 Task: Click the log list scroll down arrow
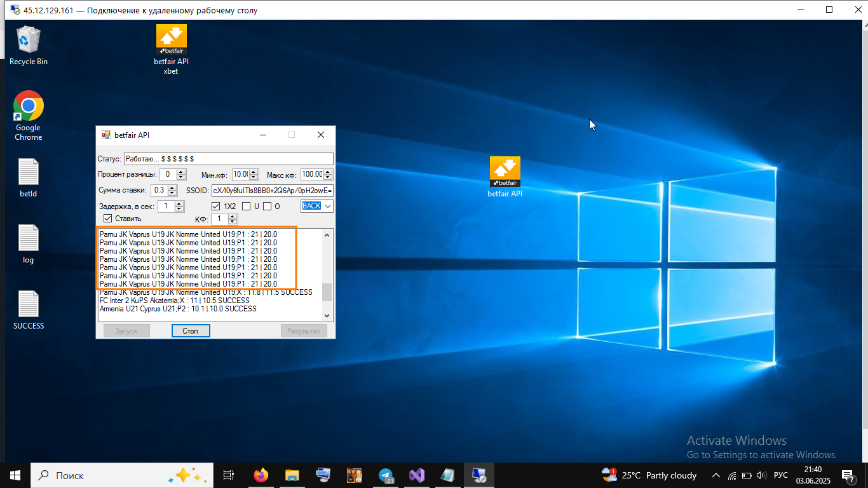tap(327, 315)
